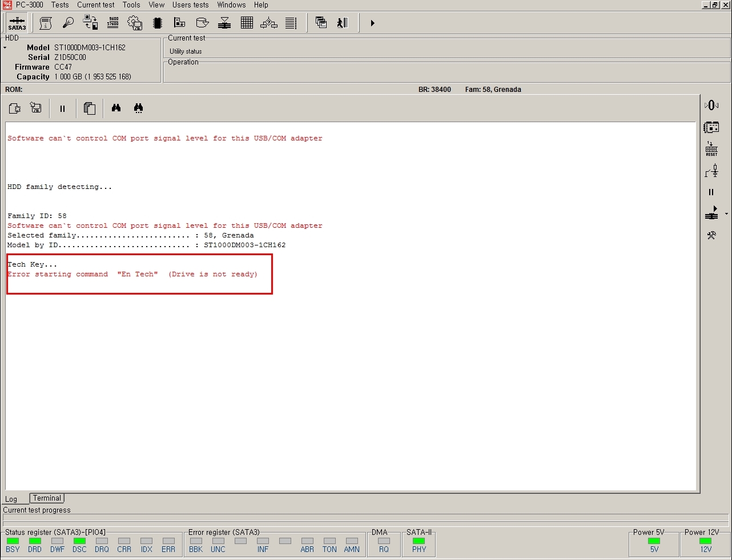The image size is (732, 560).
Task: Click the RESET counter icon
Action: (711, 149)
